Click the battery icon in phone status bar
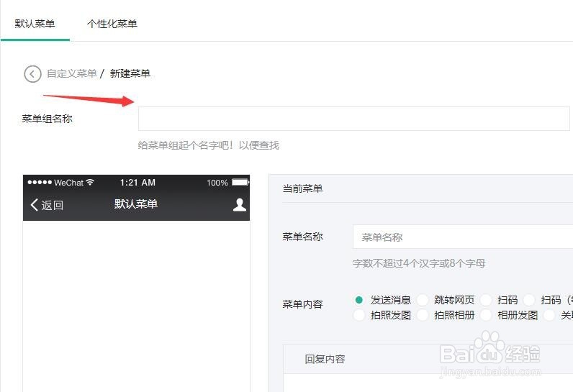Viewport: 573px width, 392px height. coord(240,183)
